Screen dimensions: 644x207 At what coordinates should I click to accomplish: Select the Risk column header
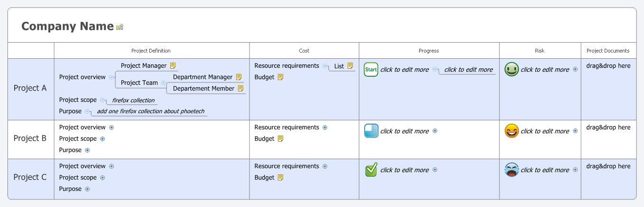click(540, 51)
